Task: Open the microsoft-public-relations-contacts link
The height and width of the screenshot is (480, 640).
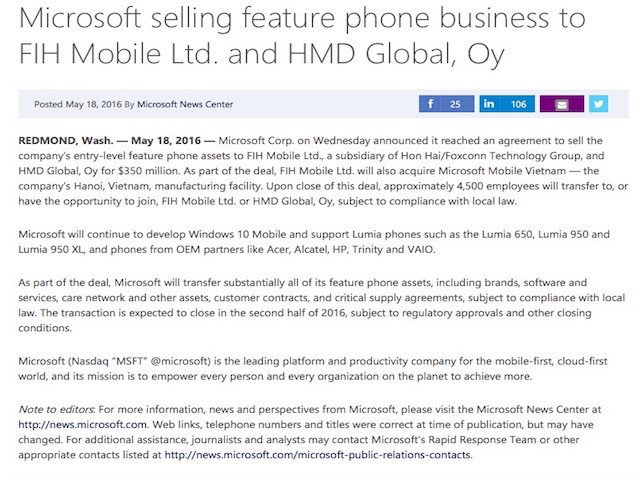Action: point(317,455)
